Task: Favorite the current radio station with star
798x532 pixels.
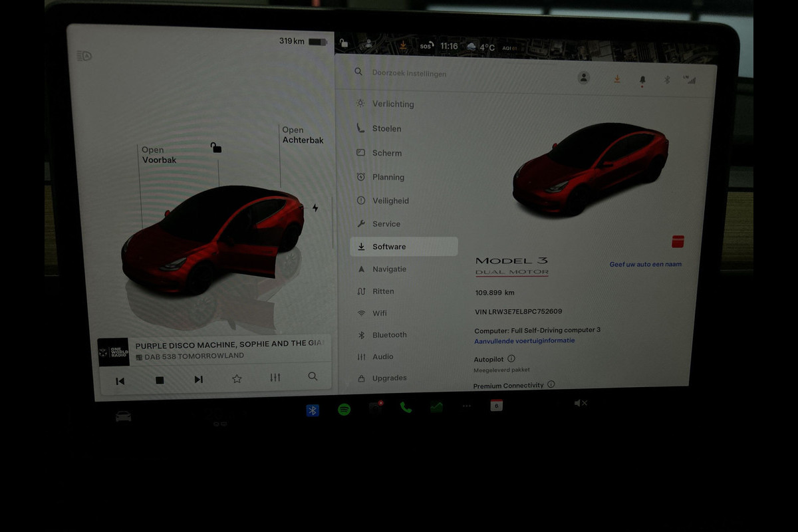Action: click(237, 378)
